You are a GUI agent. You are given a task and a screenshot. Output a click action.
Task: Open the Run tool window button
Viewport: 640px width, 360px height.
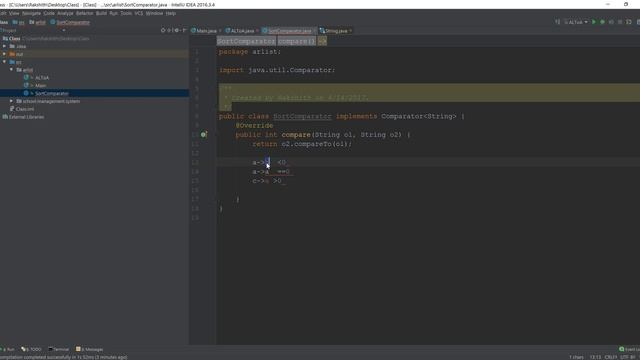(8, 349)
